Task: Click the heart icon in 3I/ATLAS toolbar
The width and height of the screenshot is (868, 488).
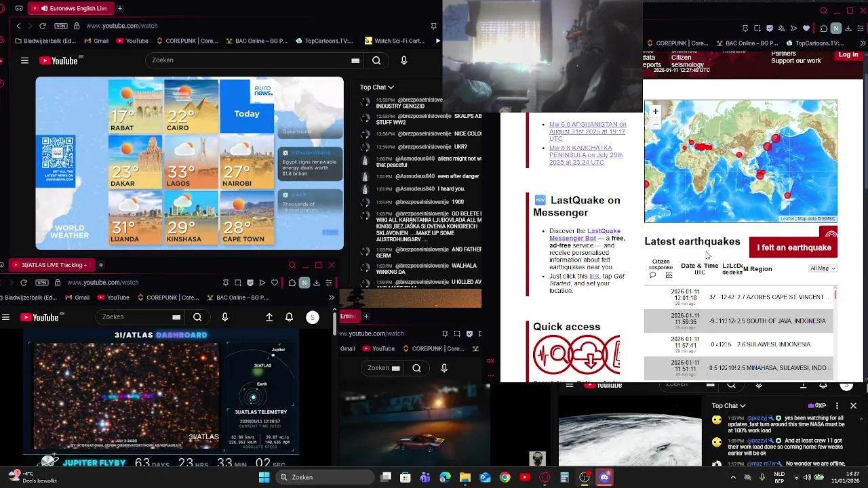Action: point(275,283)
